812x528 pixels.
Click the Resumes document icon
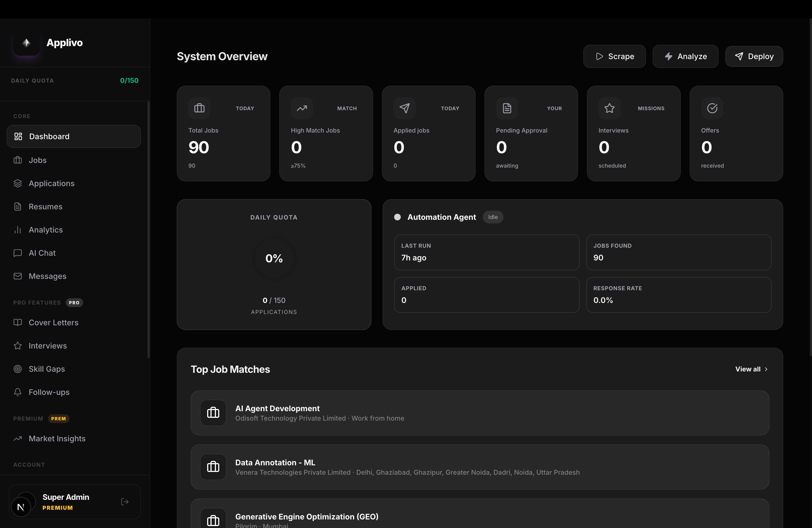coord(18,206)
